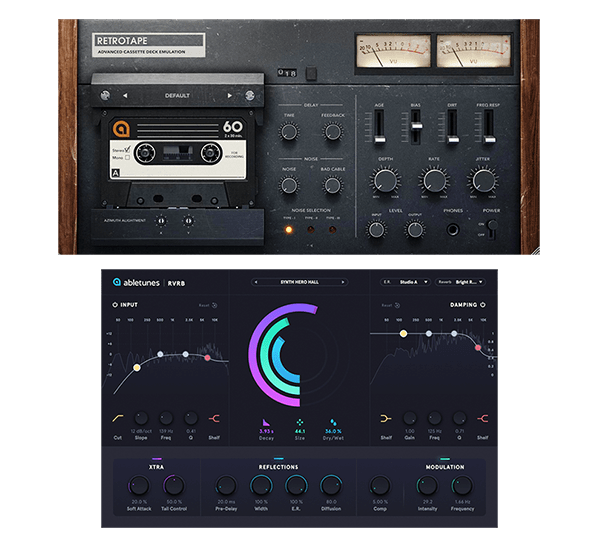
Task: Click the Input Slope knob
Action: pyautogui.click(x=141, y=418)
